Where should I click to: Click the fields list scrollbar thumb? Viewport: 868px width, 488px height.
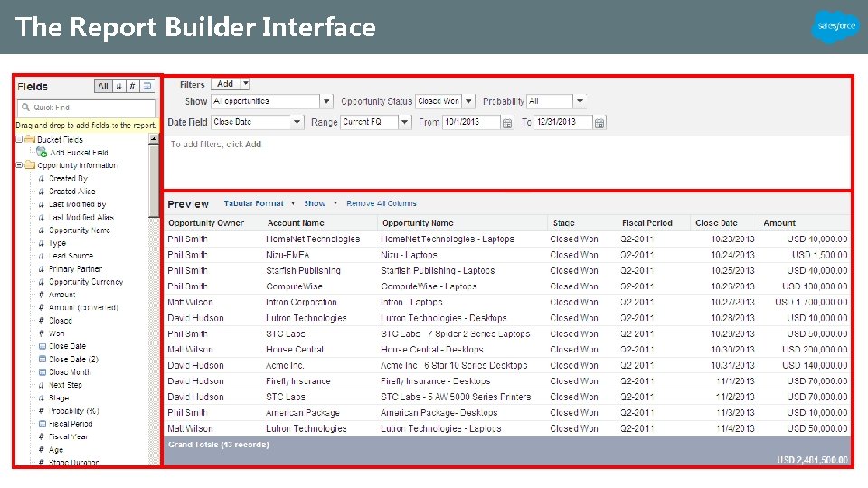tap(154, 182)
